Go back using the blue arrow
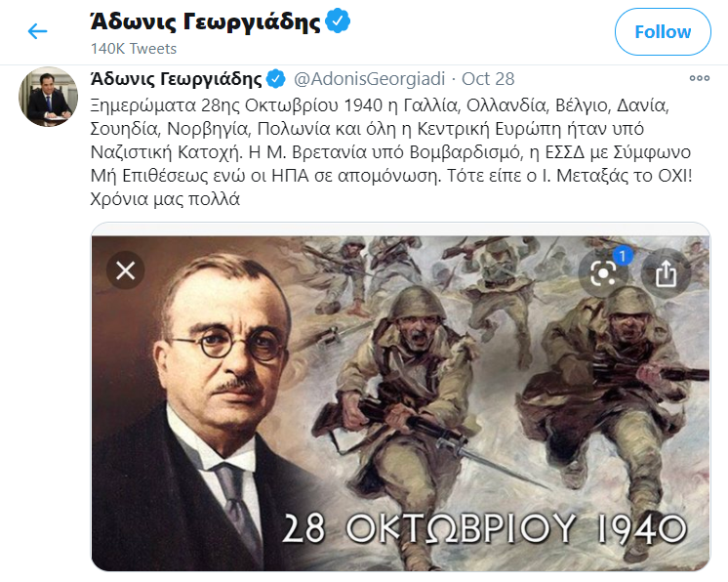Viewport: 728px width, 582px height. (38, 31)
